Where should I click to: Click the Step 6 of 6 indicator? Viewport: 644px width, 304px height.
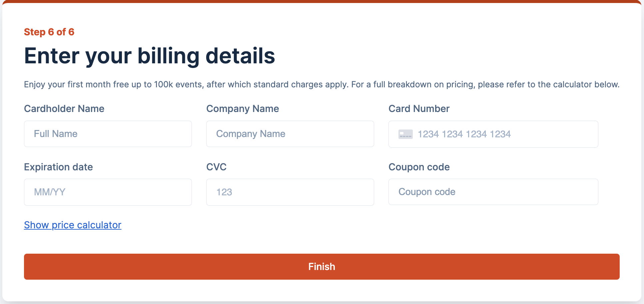(49, 32)
